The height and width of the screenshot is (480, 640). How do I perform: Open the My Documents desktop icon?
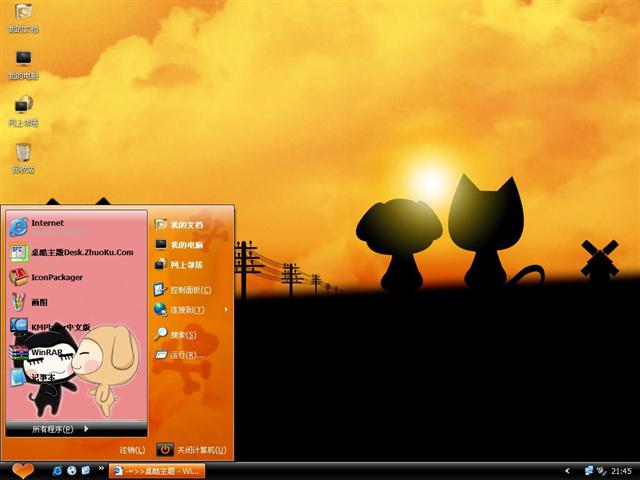click(23, 17)
